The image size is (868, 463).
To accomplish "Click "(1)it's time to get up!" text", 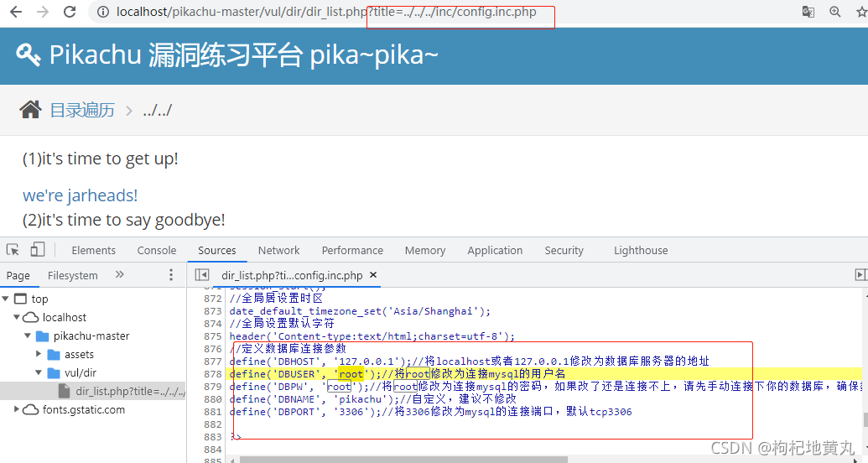I will (100, 159).
